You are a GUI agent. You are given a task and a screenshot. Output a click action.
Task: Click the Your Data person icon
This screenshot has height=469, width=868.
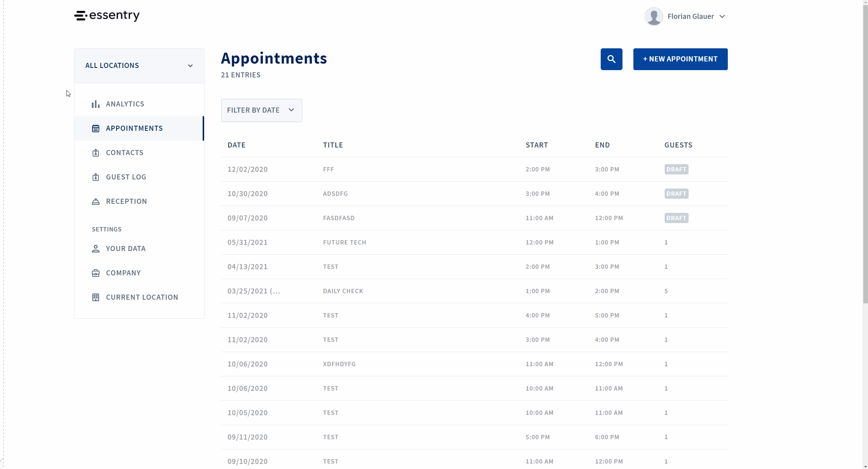click(x=96, y=249)
